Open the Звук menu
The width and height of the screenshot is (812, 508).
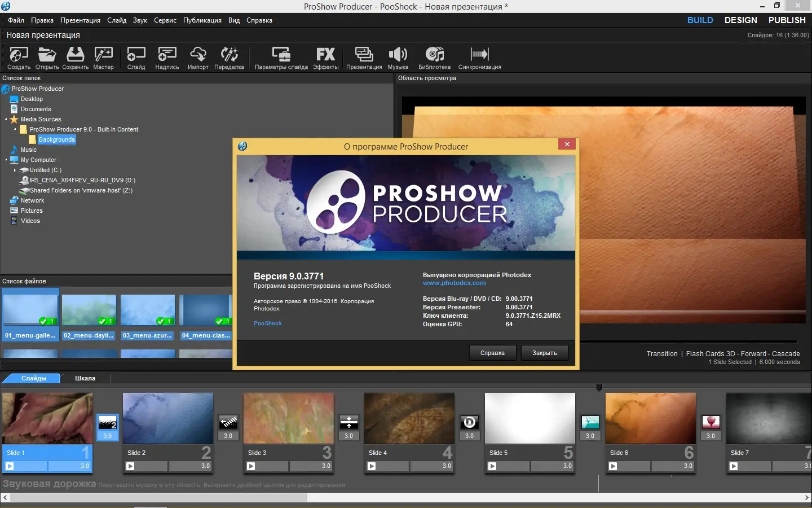pyautogui.click(x=140, y=20)
